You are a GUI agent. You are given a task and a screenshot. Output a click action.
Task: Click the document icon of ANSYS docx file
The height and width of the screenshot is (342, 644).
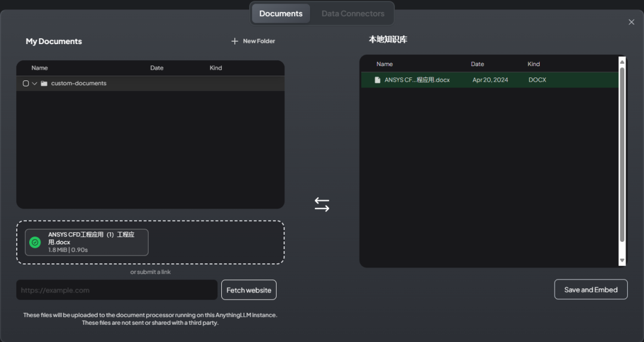pos(377,80)
